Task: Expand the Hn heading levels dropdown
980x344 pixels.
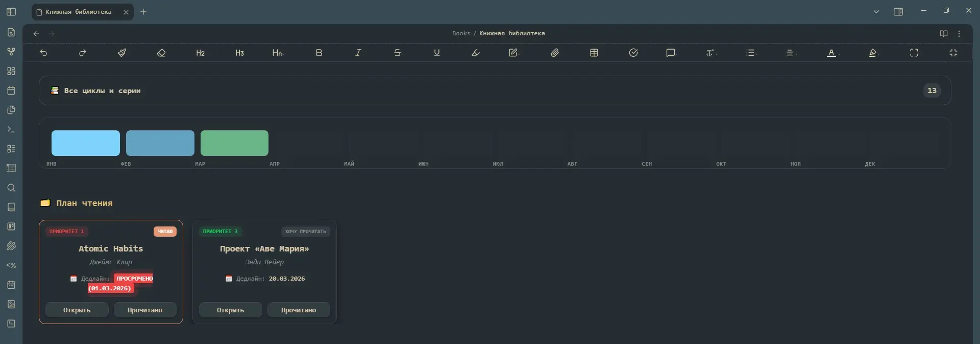Action: tap(278, 53)
